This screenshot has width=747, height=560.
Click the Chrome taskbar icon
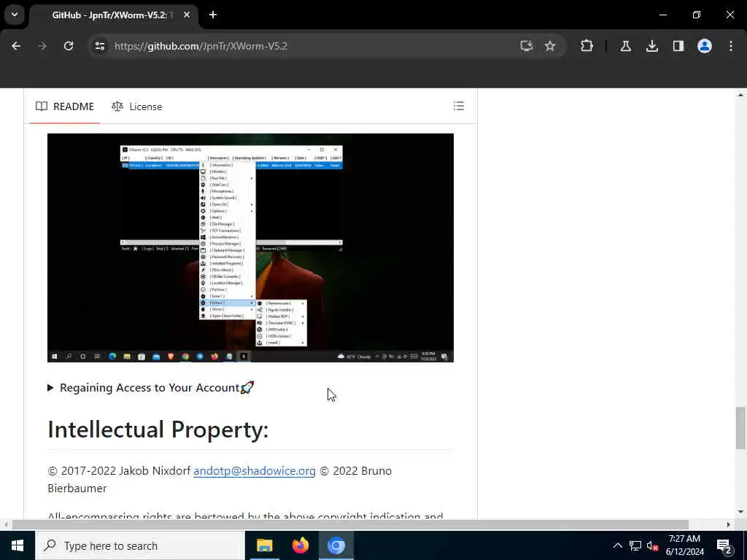tap(336, 545)
